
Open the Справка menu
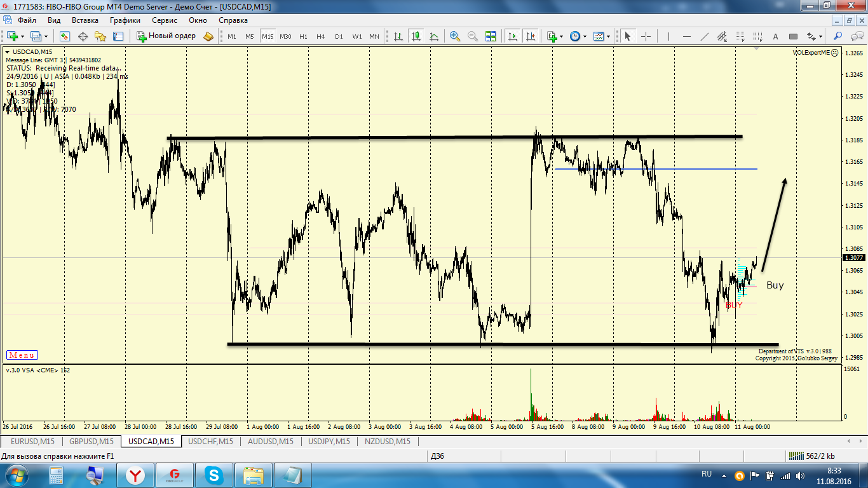pyautogui.click(x=233, y=20)
